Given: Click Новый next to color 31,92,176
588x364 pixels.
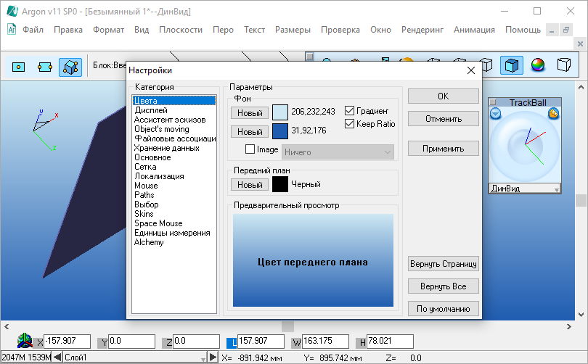Looking at the screenshot, I should point(250,132).
